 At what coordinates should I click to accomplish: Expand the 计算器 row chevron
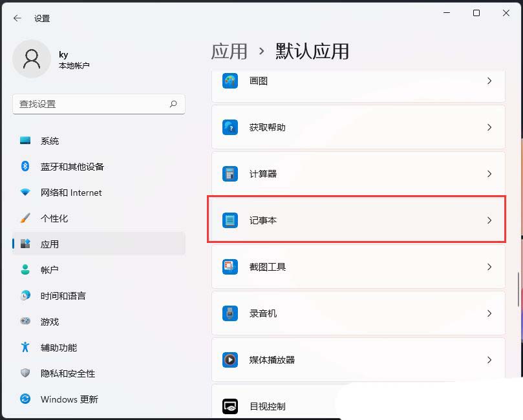click(489, 174)
